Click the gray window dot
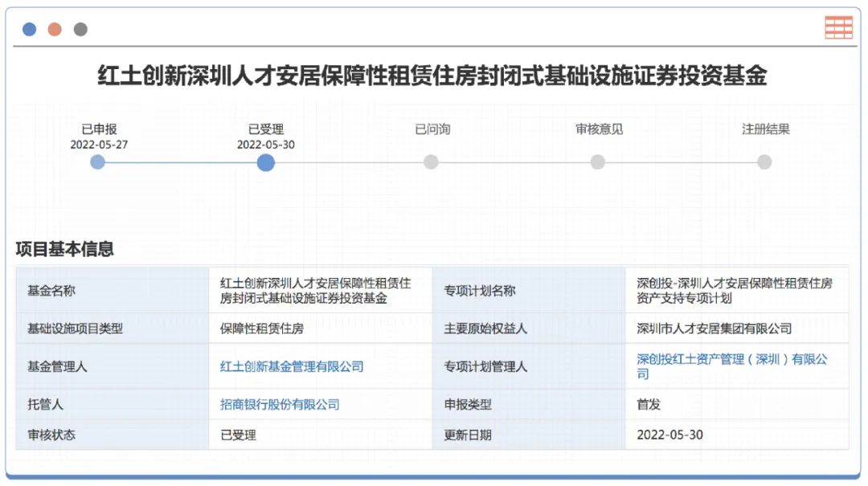Image resolution: width=868 pixels, height=486 pixels. coord(80,30)
